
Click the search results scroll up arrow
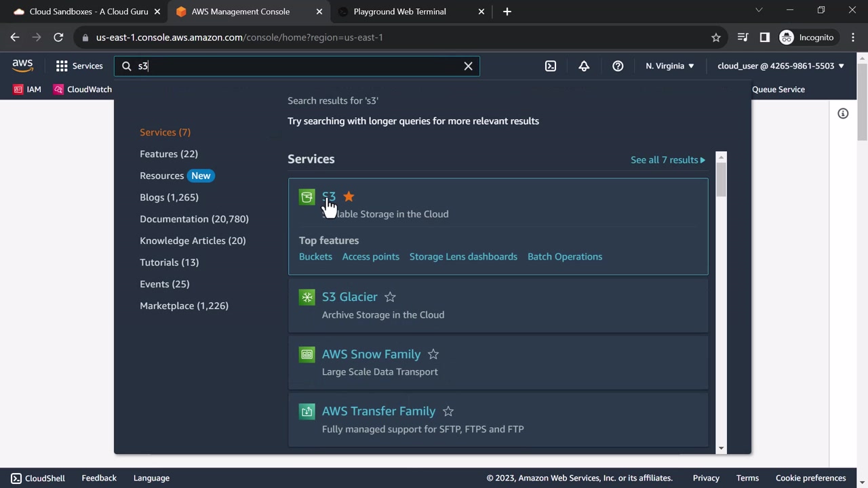721,157
